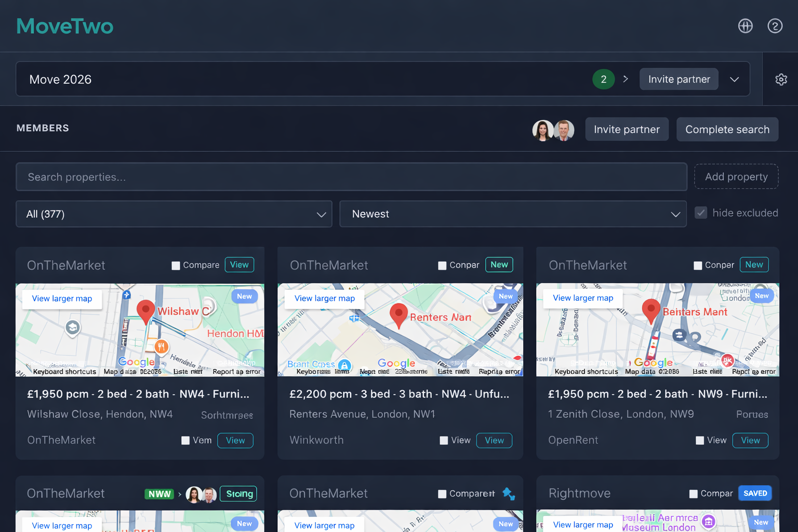Check Compare on the Wilshaw Close listing
798x532 pixels.
(176, 265)
